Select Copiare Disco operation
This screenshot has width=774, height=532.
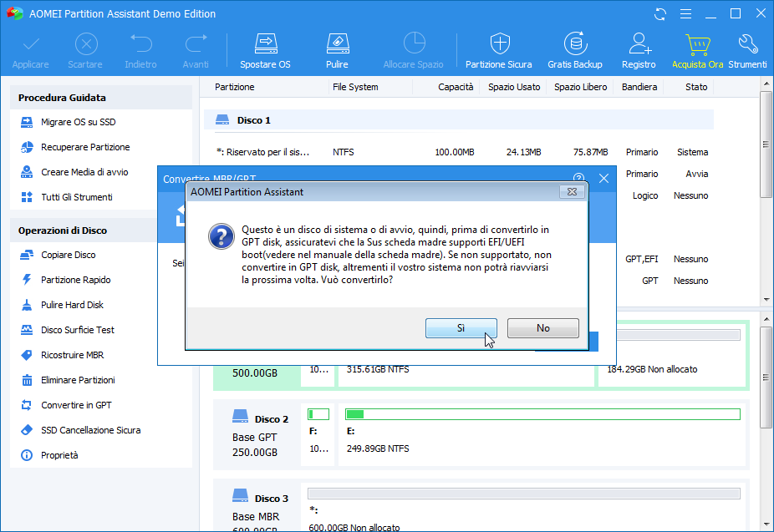click(58, 255)
